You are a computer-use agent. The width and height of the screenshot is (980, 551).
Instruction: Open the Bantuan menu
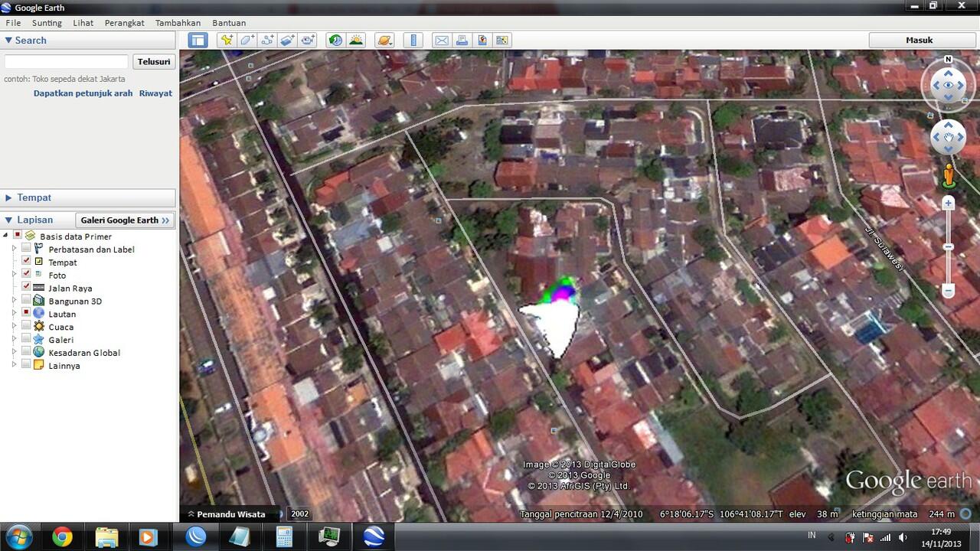click(229, 23)
